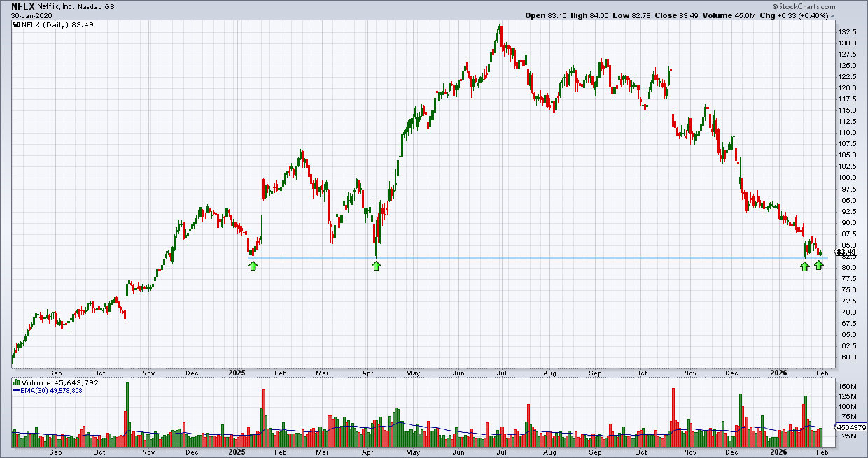Click the 'NFLX (Daily) 83.49' legend text
The width and height of the screenshot is (868, 458).
click(57, 25)
